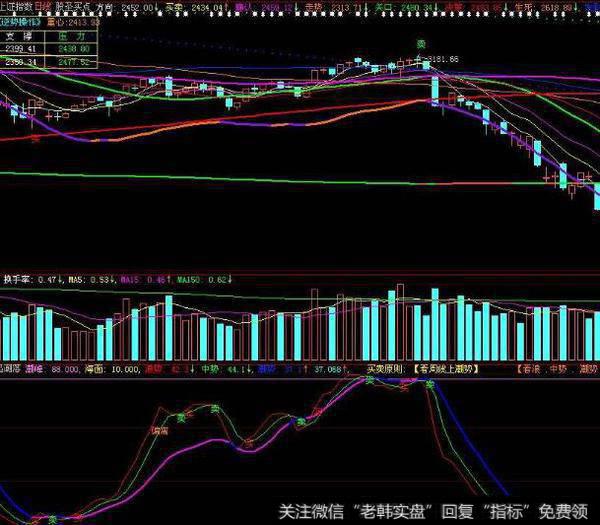This screenshot has height=525, width=600.
Task: Click the 买卖原则 text label
Action: pos(382,369)
